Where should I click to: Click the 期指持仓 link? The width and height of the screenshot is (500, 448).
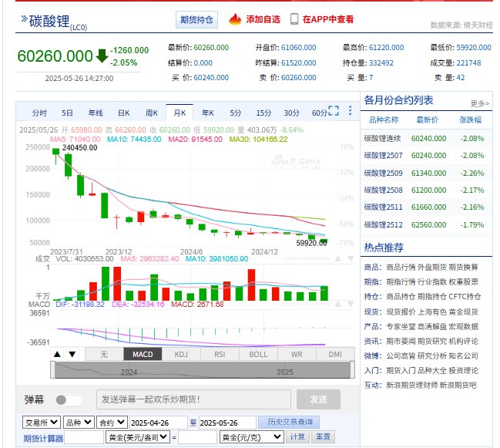[x=431, y=297]
